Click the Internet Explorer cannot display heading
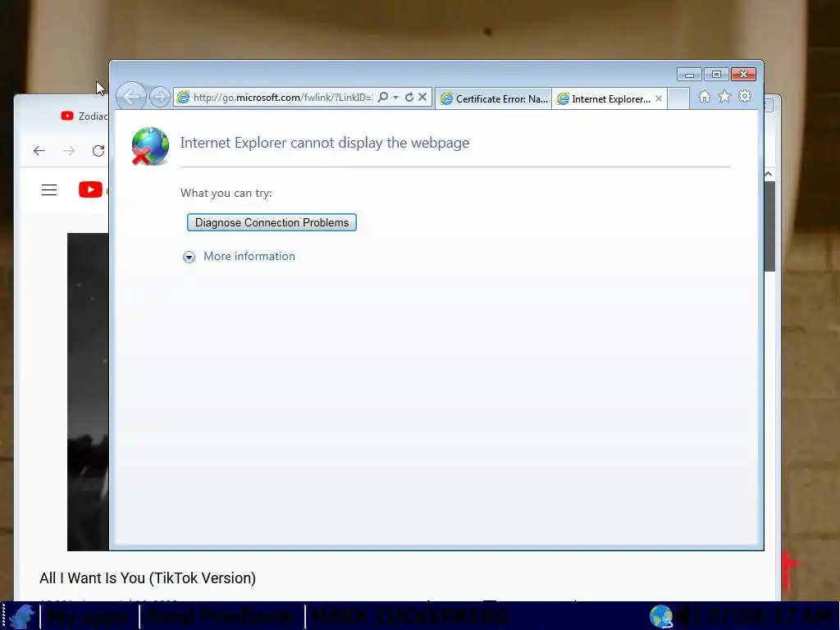This screenshot has width=840, height=630. (x=325, y=143)
